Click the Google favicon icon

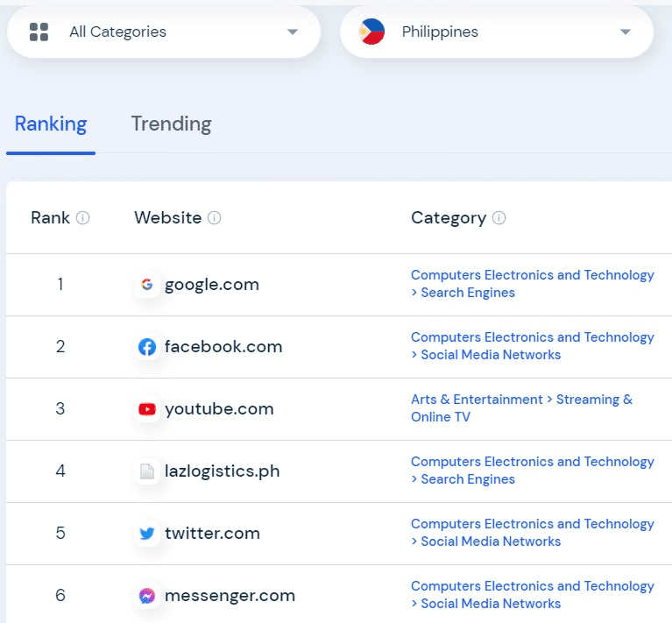coord(147,284)
